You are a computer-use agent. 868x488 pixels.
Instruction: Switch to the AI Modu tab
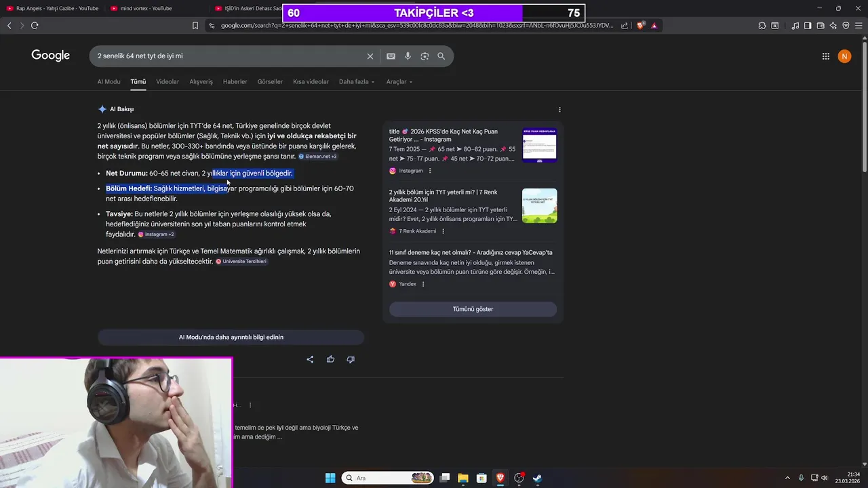point(108,82)
